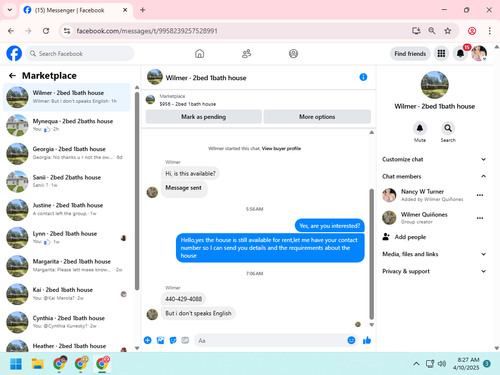Open the account profile picture menu
Viewport: 500px width, 375px height.
click(479, 53)
